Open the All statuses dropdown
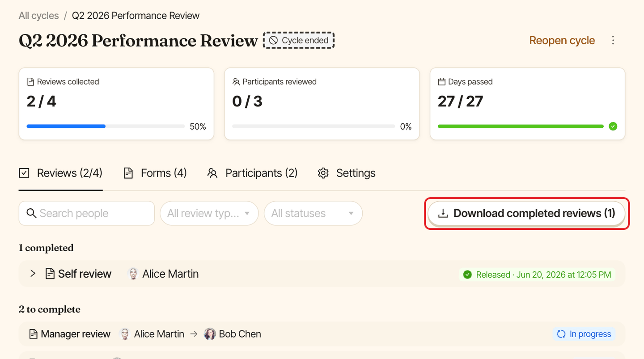The width and height of the screenshot is (644, 359). 313,213
